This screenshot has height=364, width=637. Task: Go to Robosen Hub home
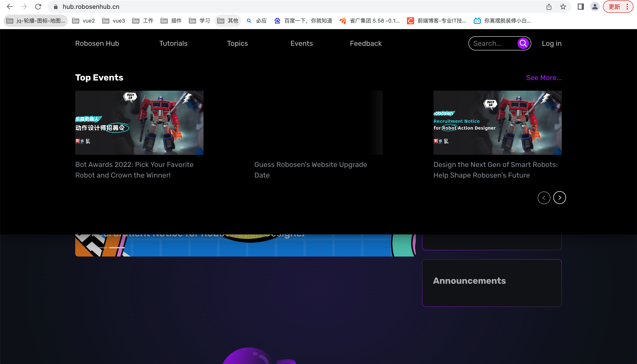coord(97,44)
